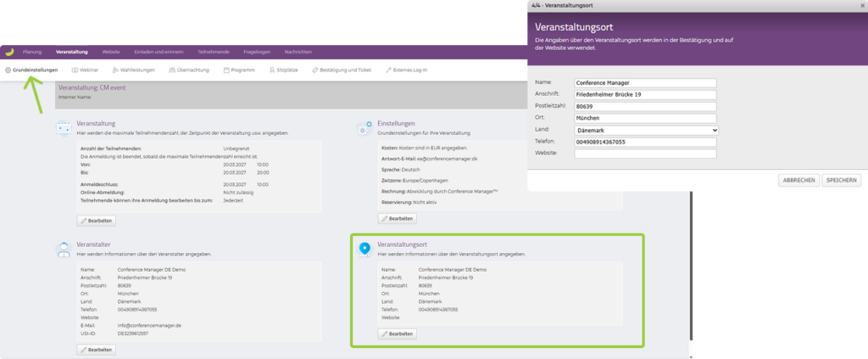Click the Veranstalter section person icon
Screen dimensions: 868x359
(64, 249)
